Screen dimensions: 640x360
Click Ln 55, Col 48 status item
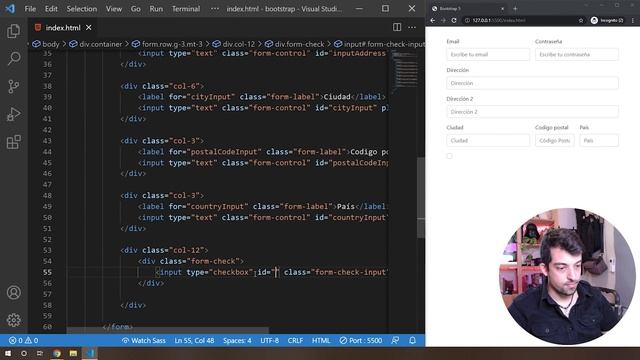pos(194,340)
